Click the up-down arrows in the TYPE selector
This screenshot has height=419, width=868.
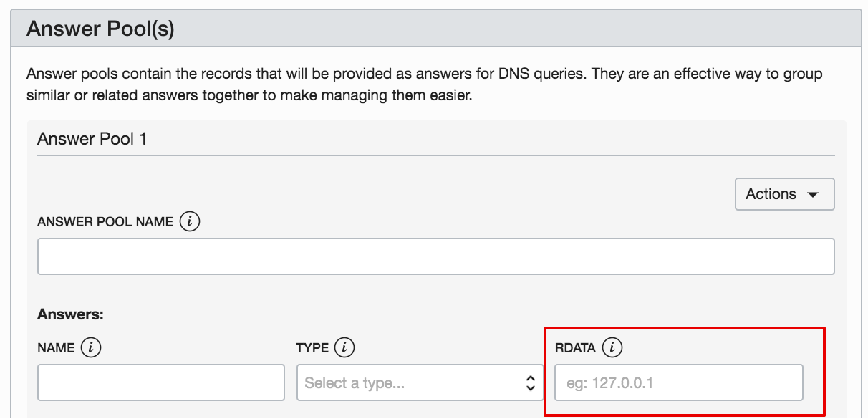[530, 383]
